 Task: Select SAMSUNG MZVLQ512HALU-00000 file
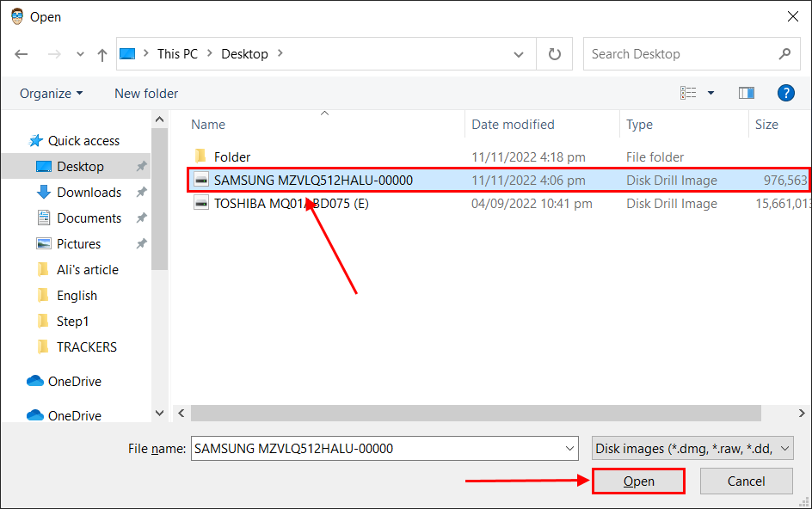pos(499,181)
